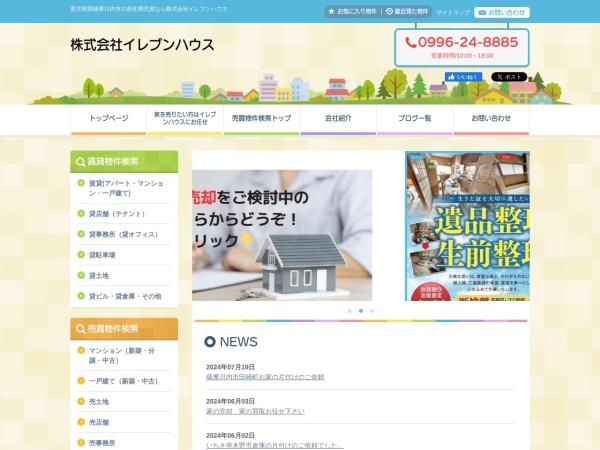Open the サイトマップ link
600x450 pixels.
pyautogui.click(x=453, y=13)
